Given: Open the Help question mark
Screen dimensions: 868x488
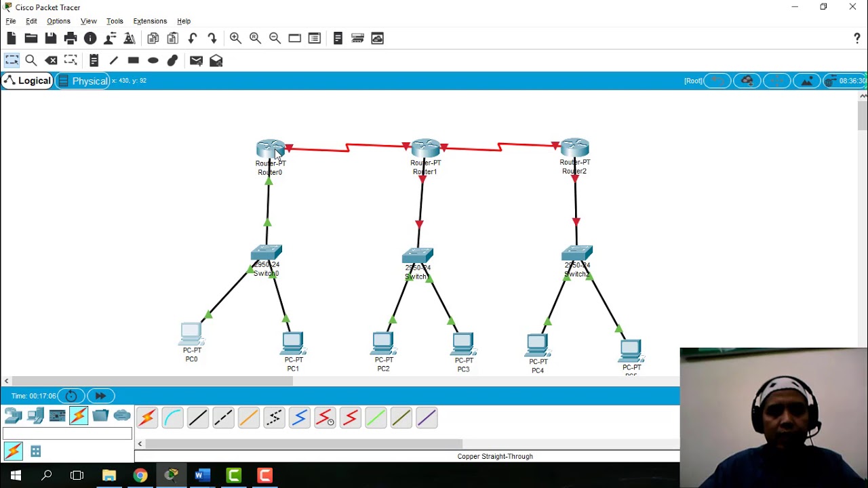Looking at the screenshot, I should click(857, 39).
